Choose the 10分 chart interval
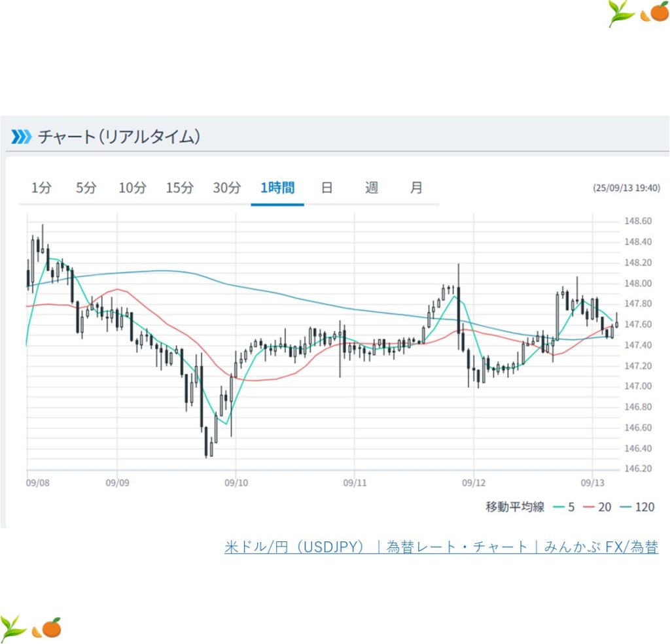 click(132, 188)
